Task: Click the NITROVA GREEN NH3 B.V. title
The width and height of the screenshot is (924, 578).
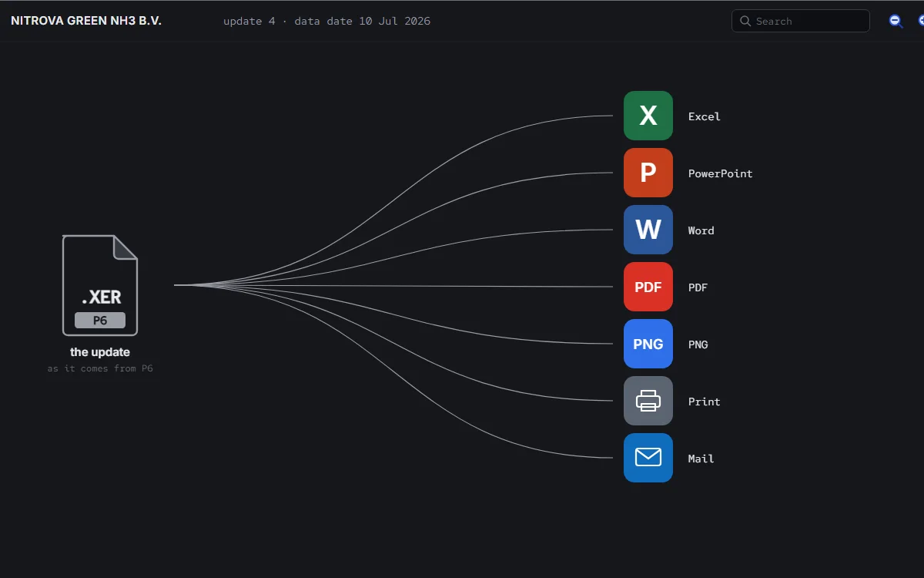Action: click(x=86, y=21)
